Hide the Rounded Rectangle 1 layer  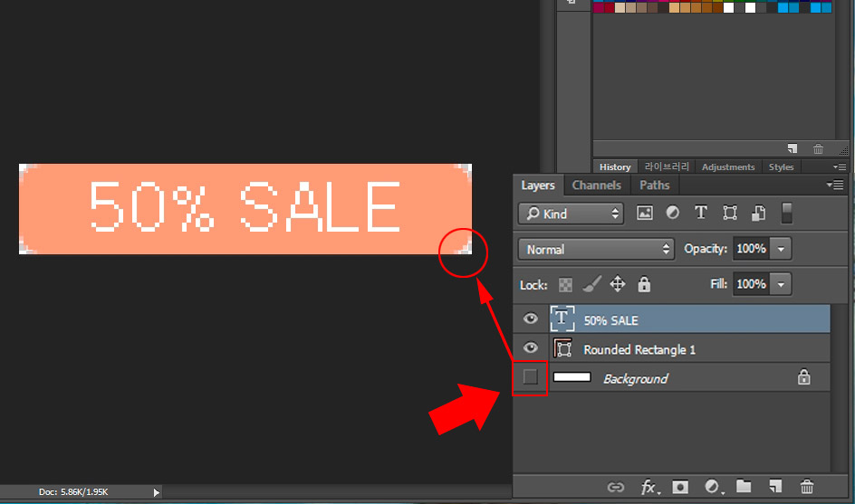tap(530, 347)
